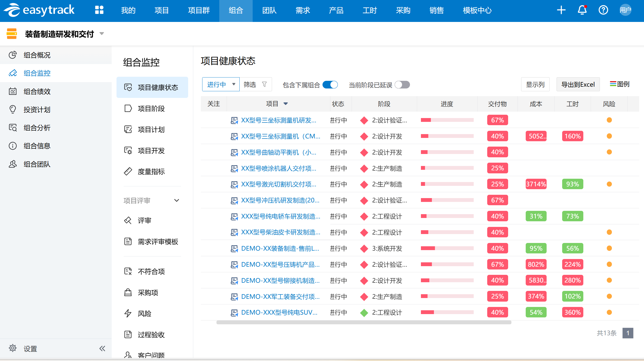This screenshot has height=361, width=644.
Task: Click the 筛选 filter funnel icon
Action: point(264,84)
